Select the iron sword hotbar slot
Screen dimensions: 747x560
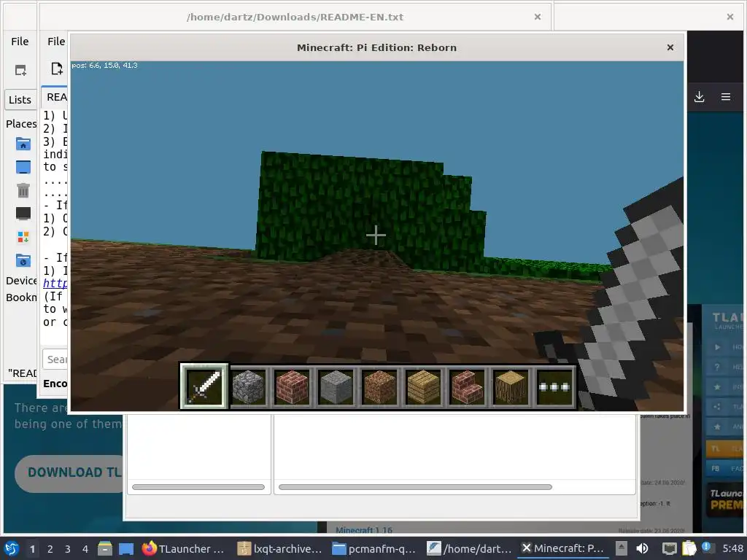204,386
